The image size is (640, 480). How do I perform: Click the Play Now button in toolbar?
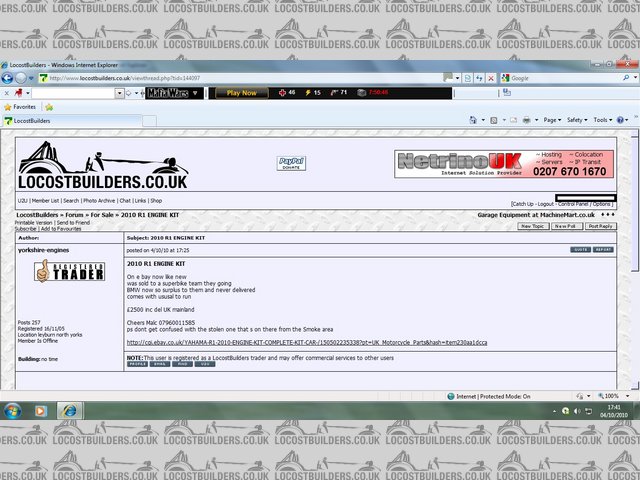(242, 92)
